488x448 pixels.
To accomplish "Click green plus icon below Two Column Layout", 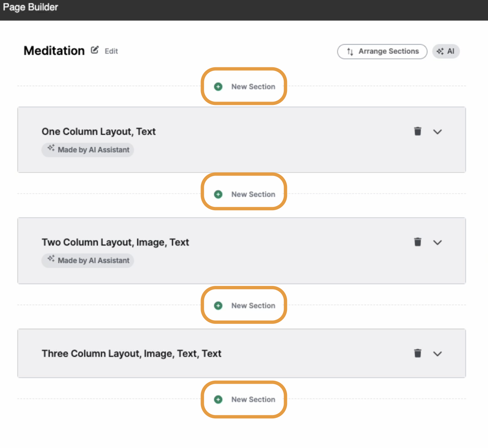I will (x=218, y=306).
